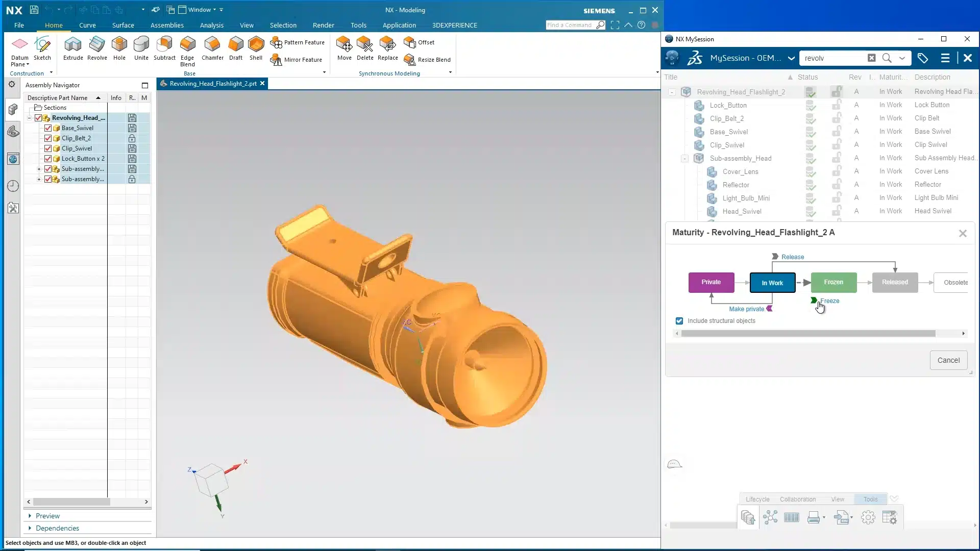Click the Cancel button in Maturity dialog
Image resolution: width=980 pixels, height=551 pixels.
[x=948, y=360]
